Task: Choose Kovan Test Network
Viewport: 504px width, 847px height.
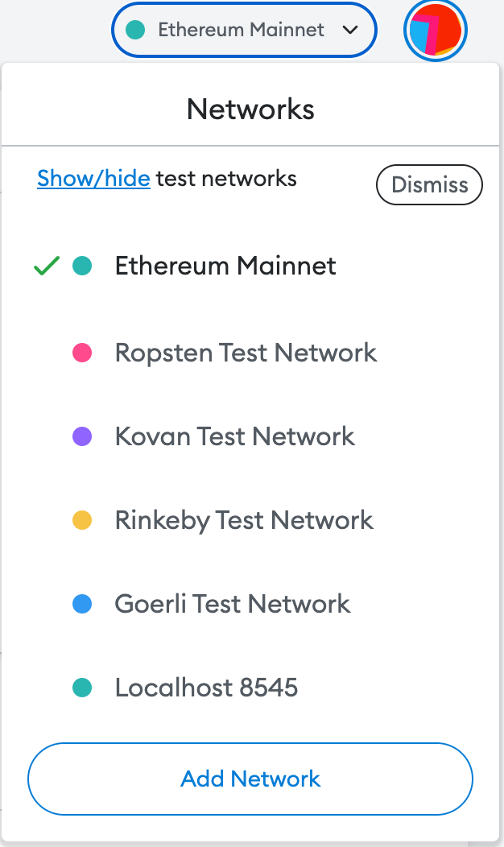Action: pos(234,436)
